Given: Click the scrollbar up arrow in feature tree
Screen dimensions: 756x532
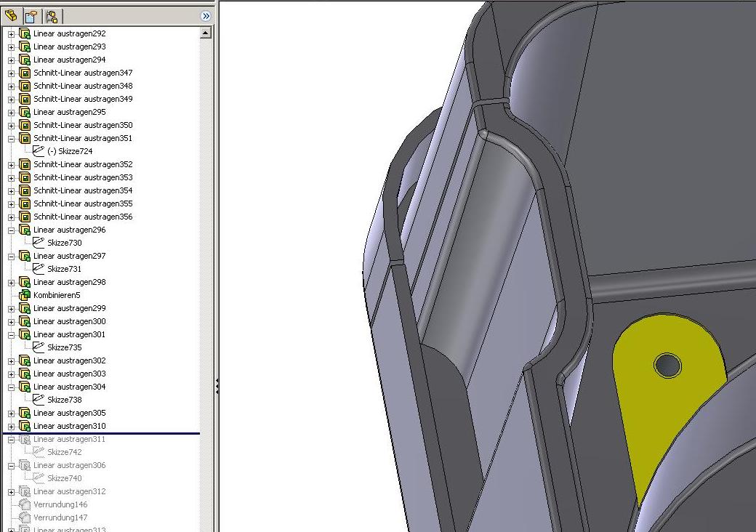Looking at the screenshot, I should (x=206, y=33).
